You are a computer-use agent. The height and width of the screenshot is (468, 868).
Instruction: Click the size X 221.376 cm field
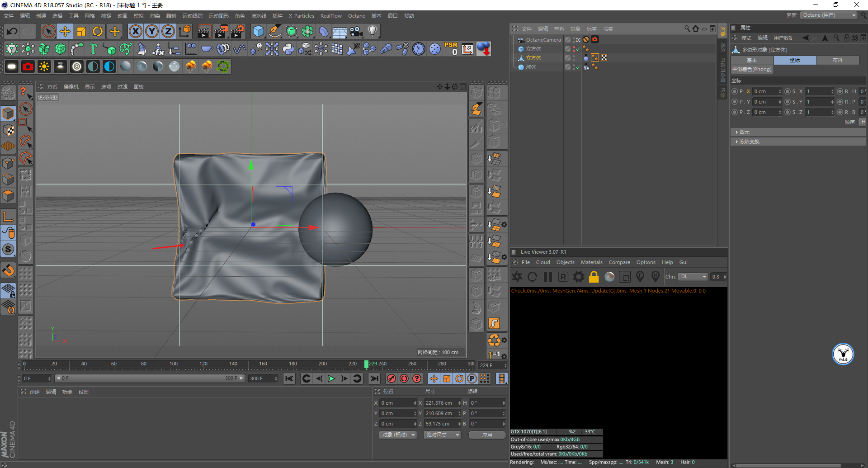click(x=442, y=403)
